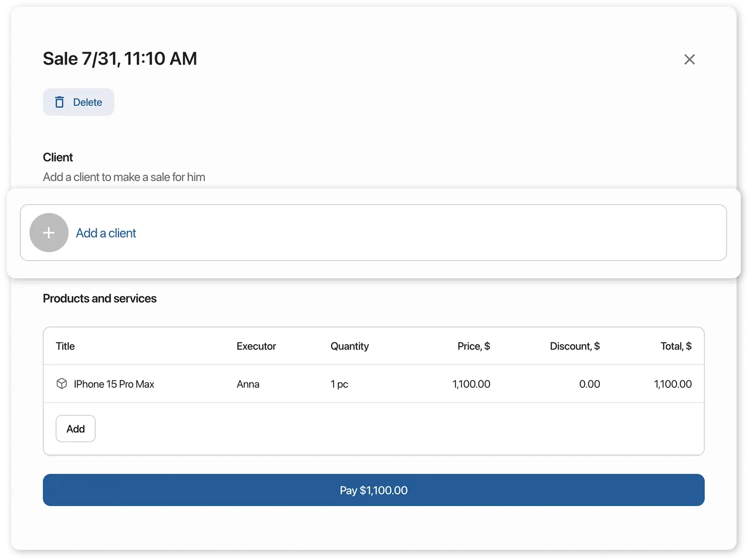The width and height of the screenshot is (751, 560).
Task: Click the Quantity column header
Action: (x=350, y=346)
